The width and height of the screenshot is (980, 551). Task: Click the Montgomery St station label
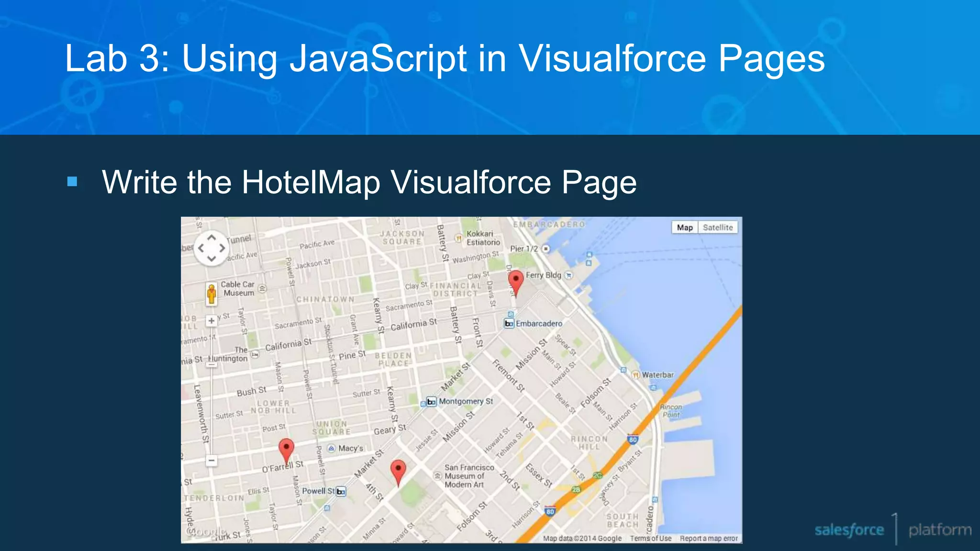pos(466,401)
